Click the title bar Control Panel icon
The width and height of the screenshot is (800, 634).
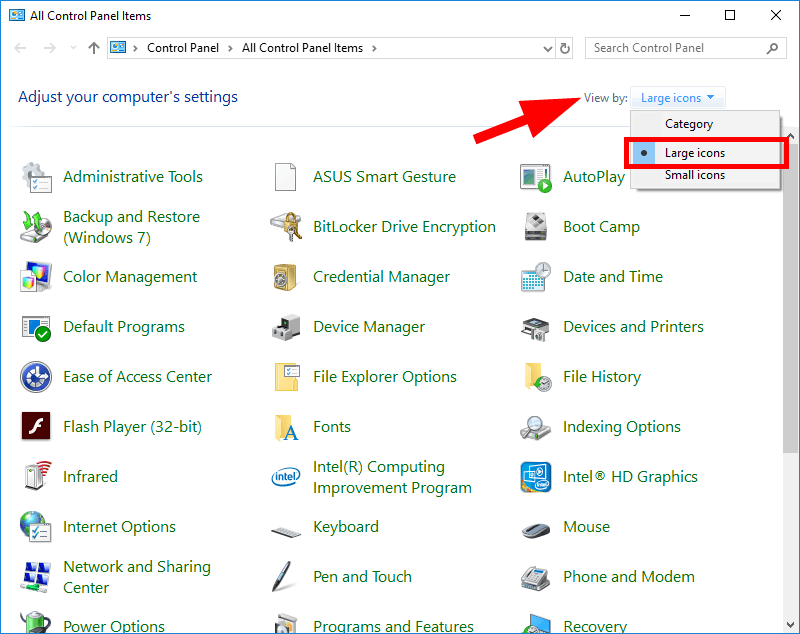click(17, 15)
